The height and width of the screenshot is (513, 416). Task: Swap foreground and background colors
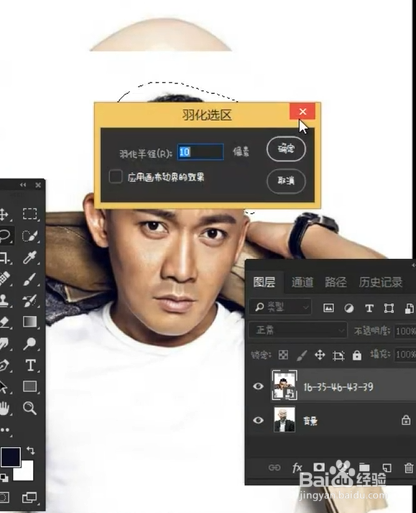coord(31,451)
